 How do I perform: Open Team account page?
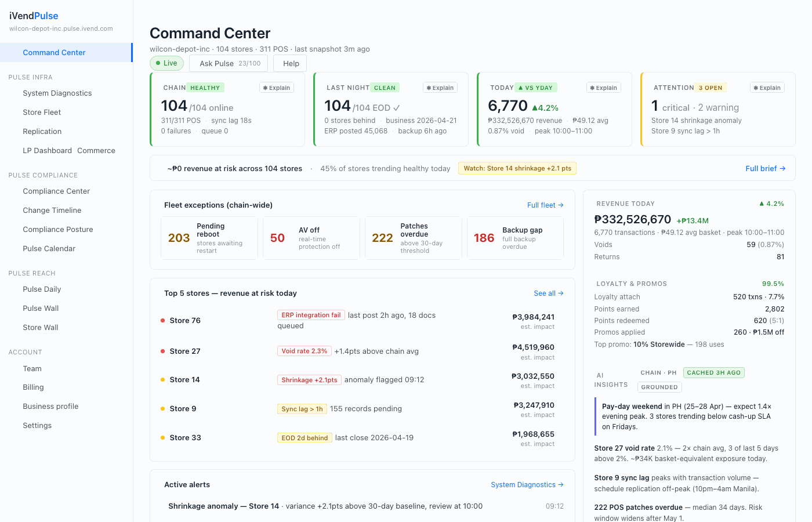click(32, 368)
